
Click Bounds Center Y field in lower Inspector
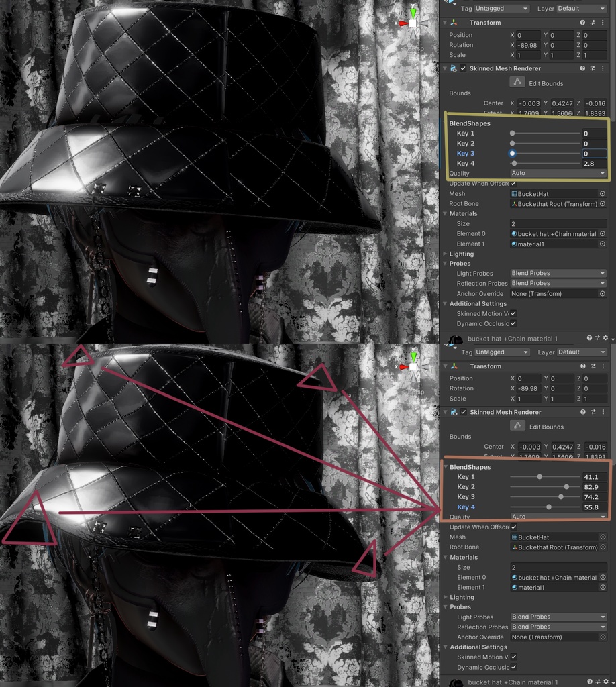(562, 447)
